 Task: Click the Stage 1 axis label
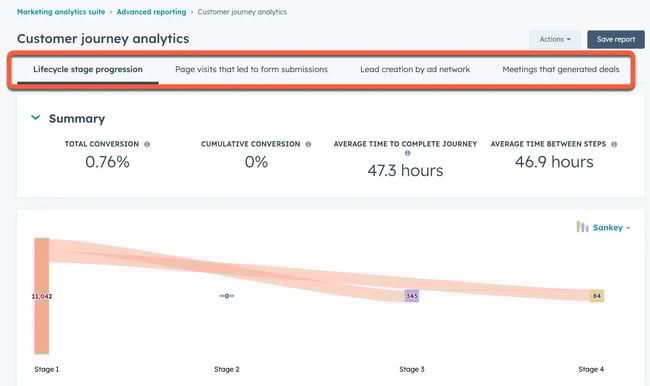(x=46, y=369)
